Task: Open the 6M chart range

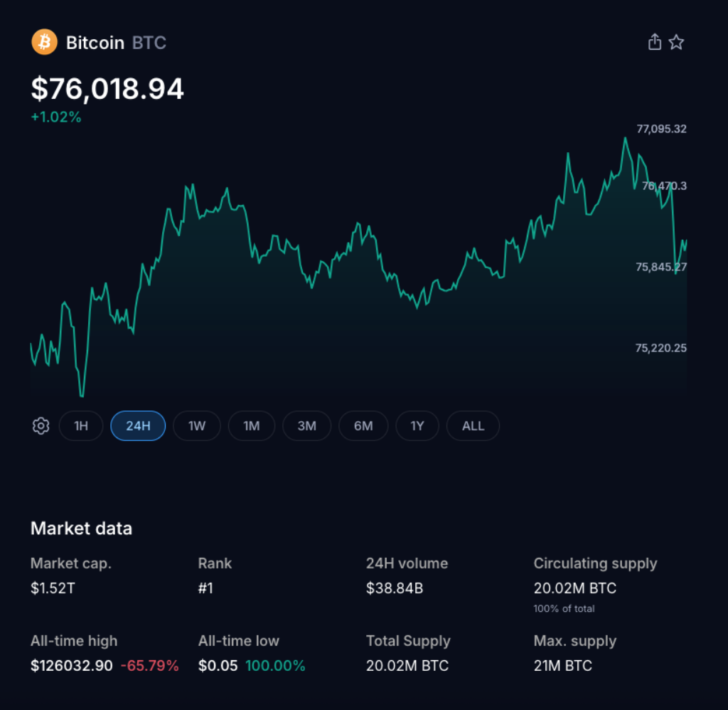Action: coord(363,425)
